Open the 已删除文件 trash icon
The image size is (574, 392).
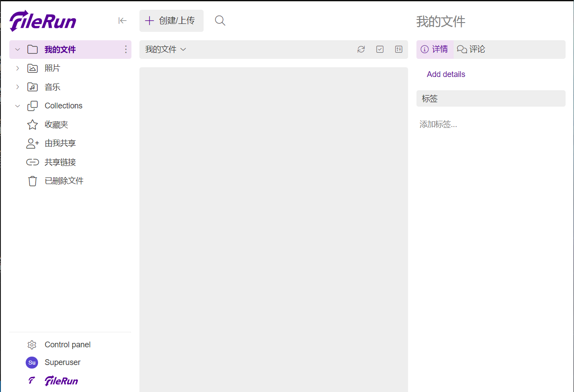tap(32, 181)
